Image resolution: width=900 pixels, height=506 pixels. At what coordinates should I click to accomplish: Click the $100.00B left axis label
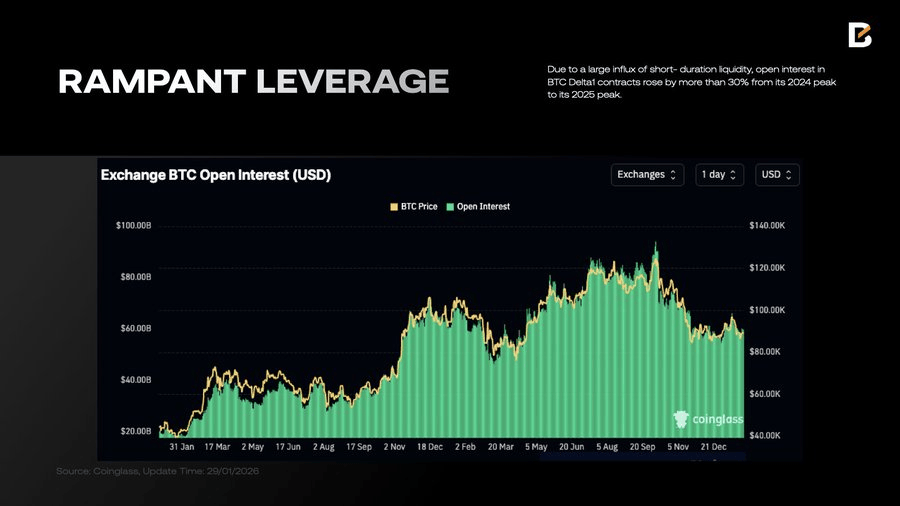133,226
